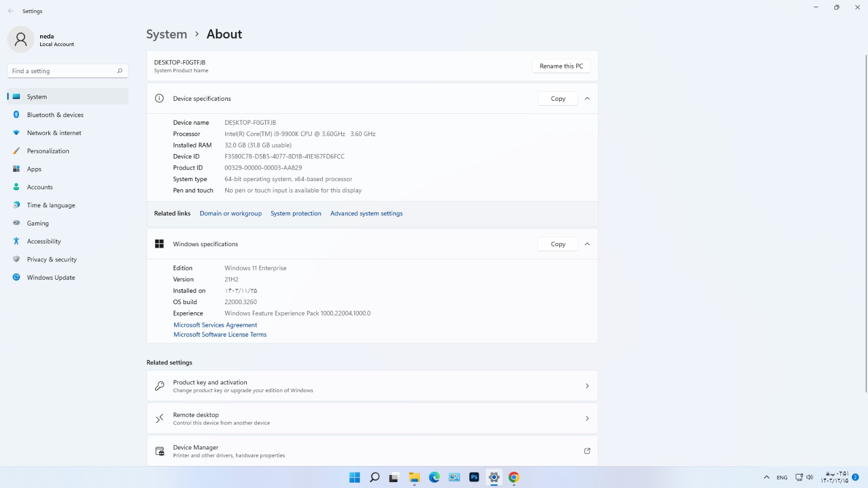Viewport: 868px width, 488px height.
Task: Open Remote desktop settings
Action: [x=372, y=419]
